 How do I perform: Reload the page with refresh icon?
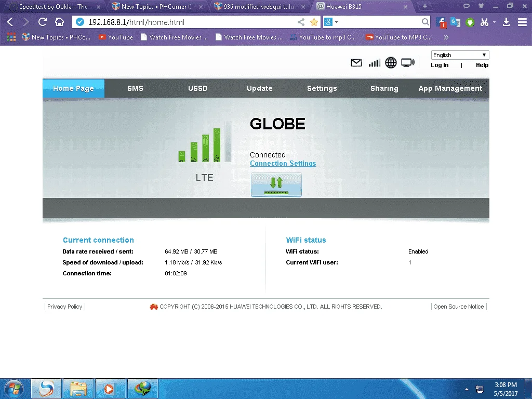coord(43,22)
